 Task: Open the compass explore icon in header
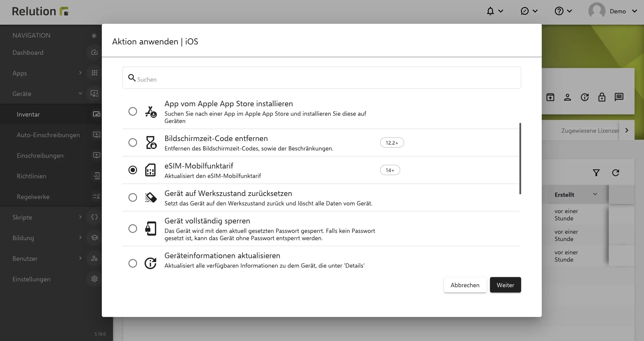tap(525, 11)
